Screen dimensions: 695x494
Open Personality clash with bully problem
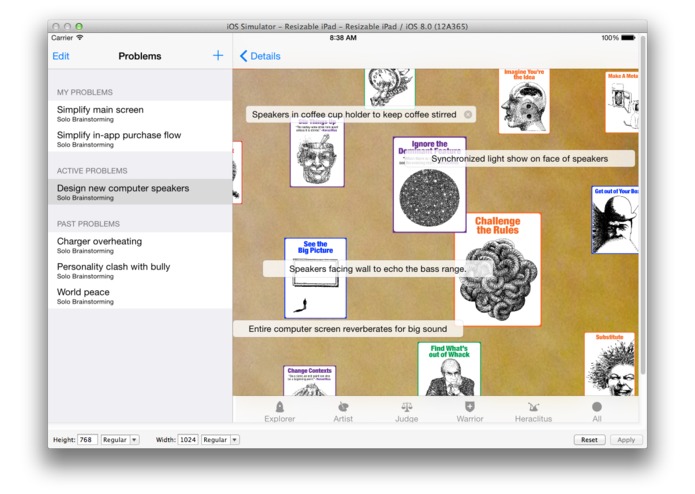click(140, 270)
